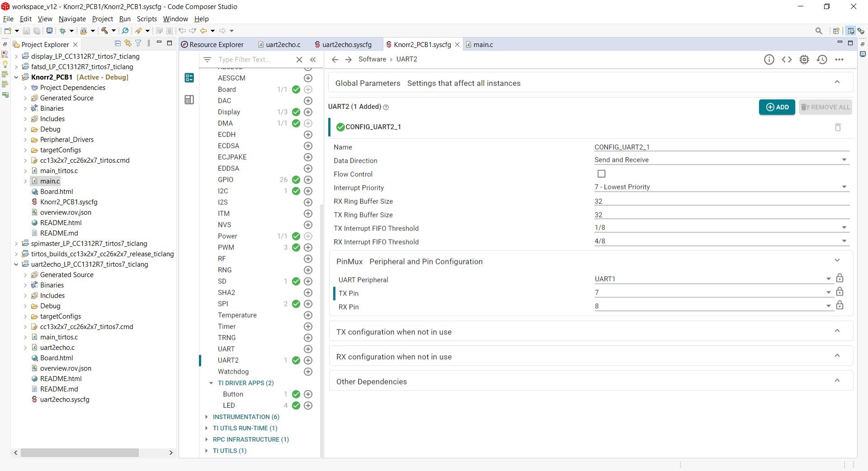Open the Project menu
The width and height of the screenshot is (868, 471).
pyautogui.click(x=102, y=19)
